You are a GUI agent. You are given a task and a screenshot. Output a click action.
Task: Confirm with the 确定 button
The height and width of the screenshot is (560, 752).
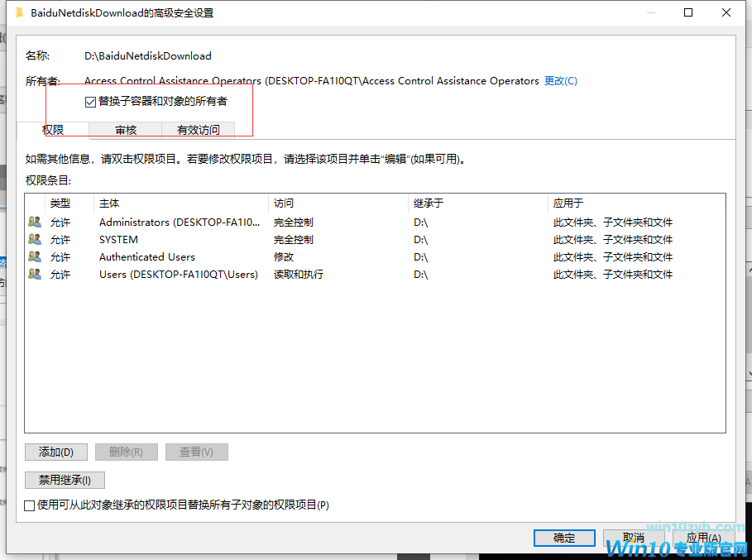564,538
